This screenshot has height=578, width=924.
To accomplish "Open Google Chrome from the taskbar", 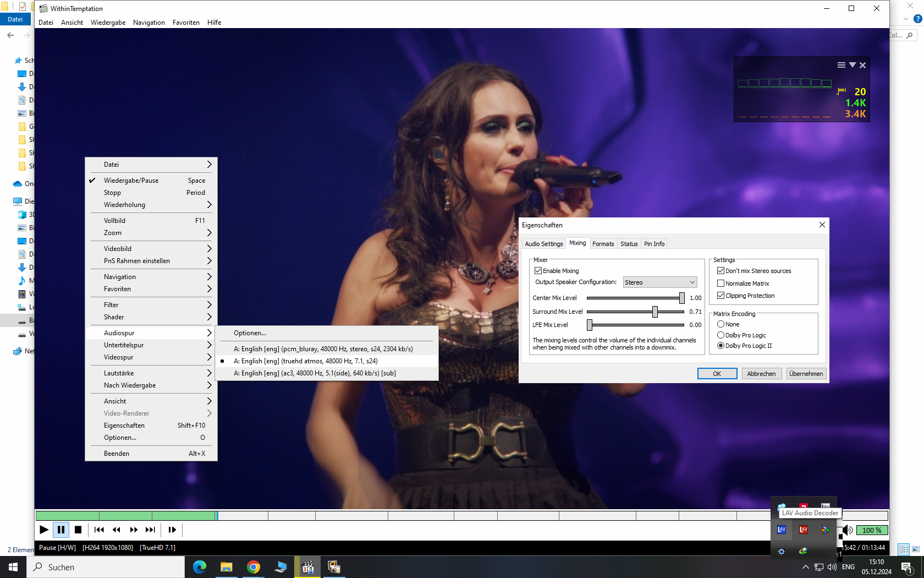I will tap(254, 567).
